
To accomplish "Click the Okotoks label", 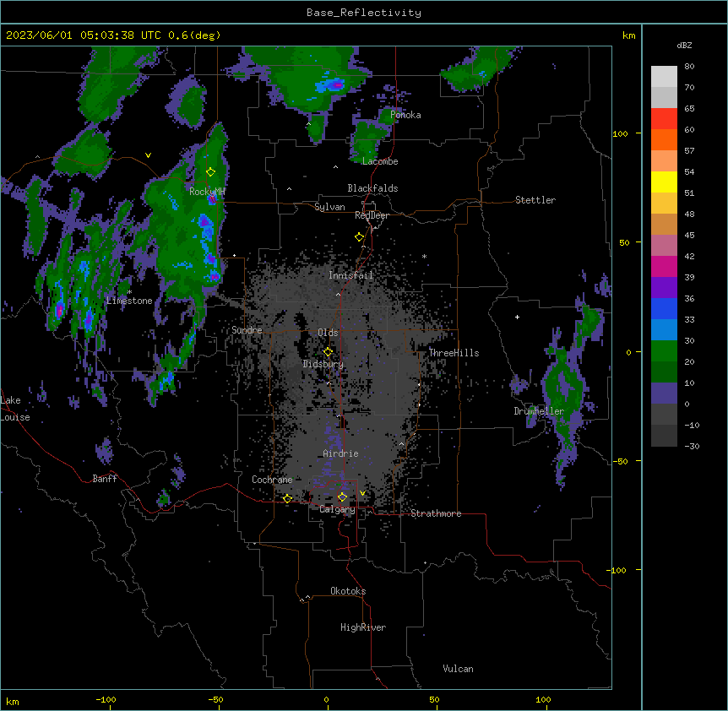I will point(348,591).
